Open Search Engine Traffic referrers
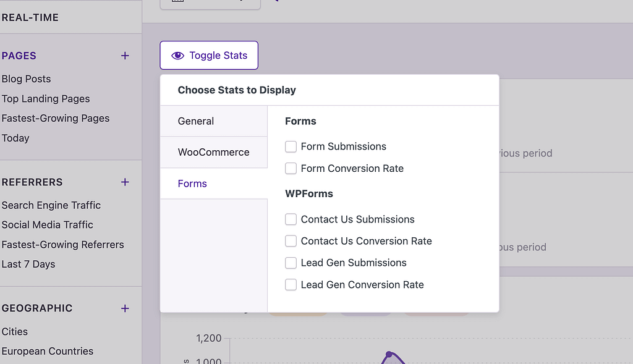633x364 pixels. [x=51, y=205]
